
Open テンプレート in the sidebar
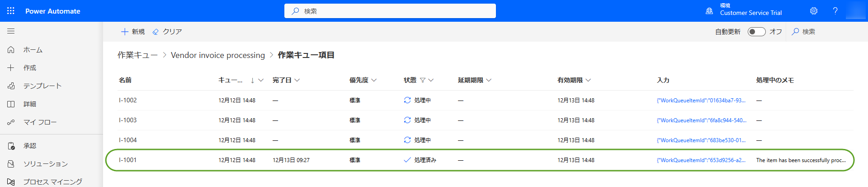(42, 86)
